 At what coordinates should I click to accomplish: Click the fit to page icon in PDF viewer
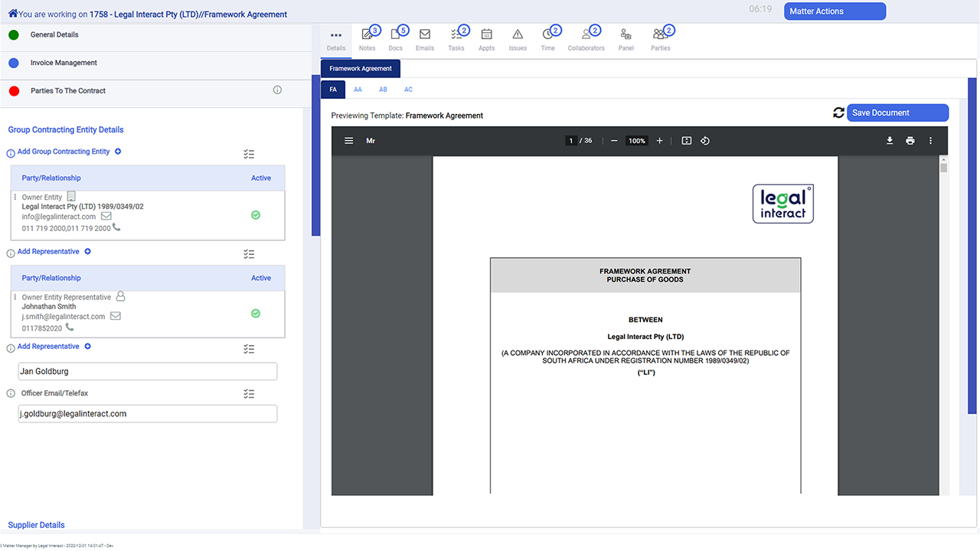pyautogui.click(x=687, y=141)
